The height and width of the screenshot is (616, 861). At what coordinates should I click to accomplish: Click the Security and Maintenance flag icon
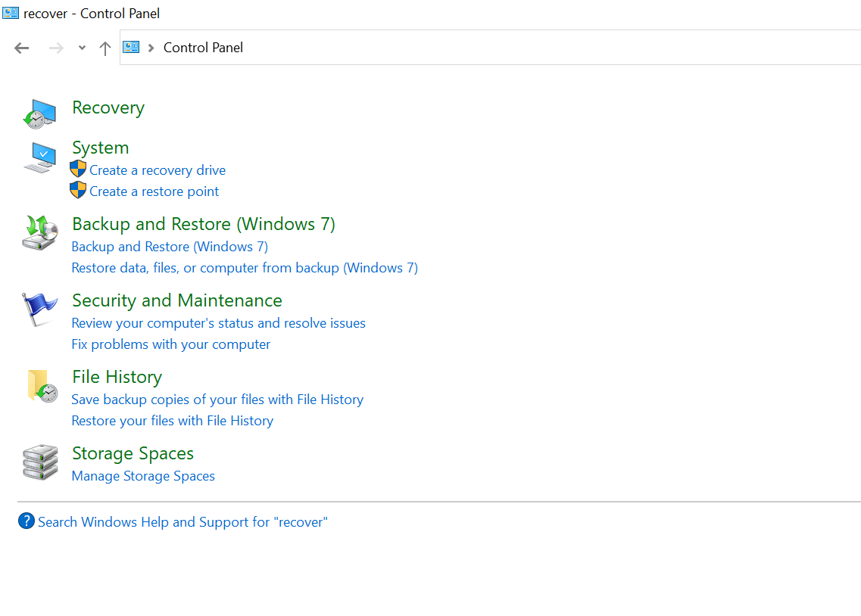click(39, 309)
